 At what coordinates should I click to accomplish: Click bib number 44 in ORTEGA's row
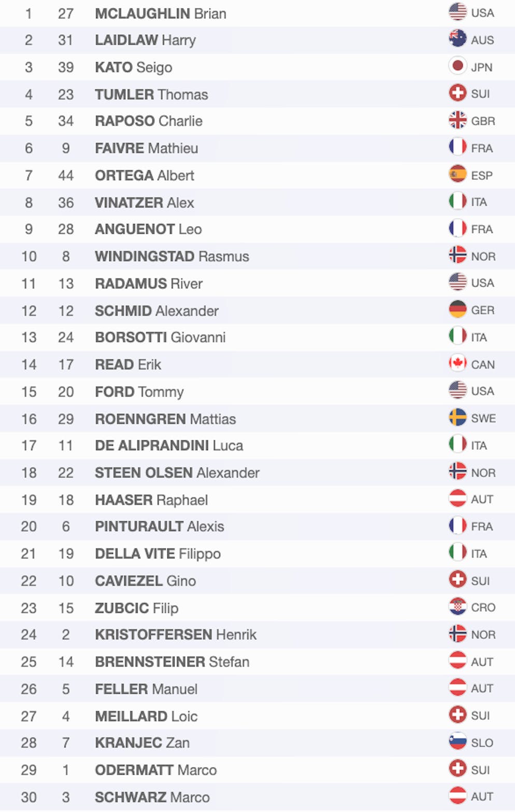tap(66, 176)
